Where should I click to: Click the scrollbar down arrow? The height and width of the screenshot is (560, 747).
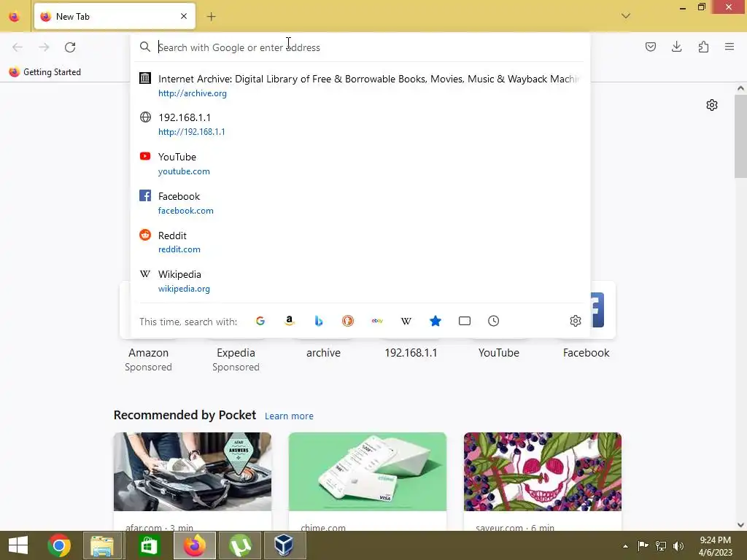(740, 525)
